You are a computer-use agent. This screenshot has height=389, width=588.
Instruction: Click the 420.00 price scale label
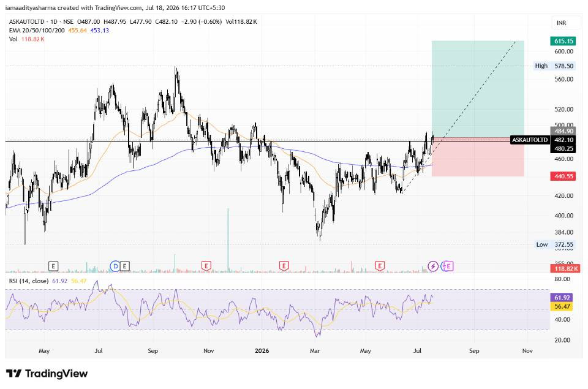(564, 196)
